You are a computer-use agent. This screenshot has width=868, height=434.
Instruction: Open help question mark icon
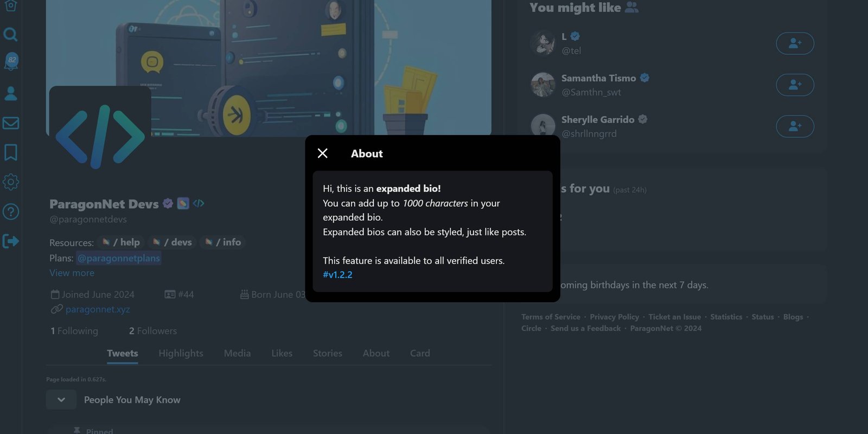click(x=11, y=212)
